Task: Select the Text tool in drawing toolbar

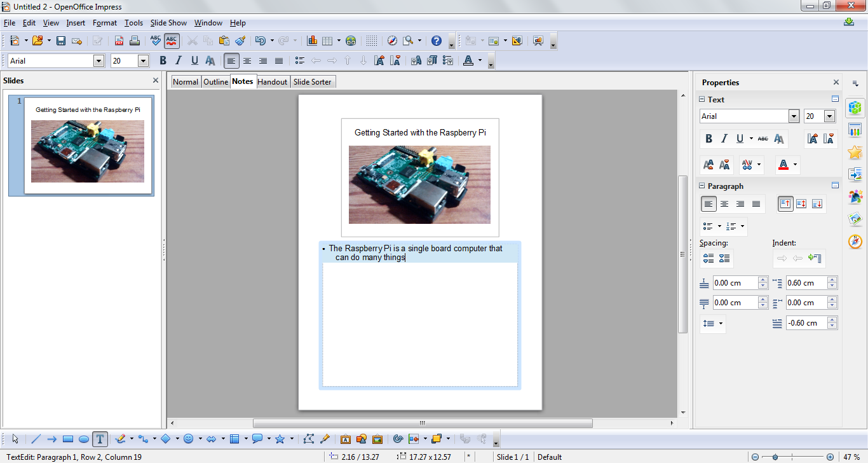Action: 100,439
